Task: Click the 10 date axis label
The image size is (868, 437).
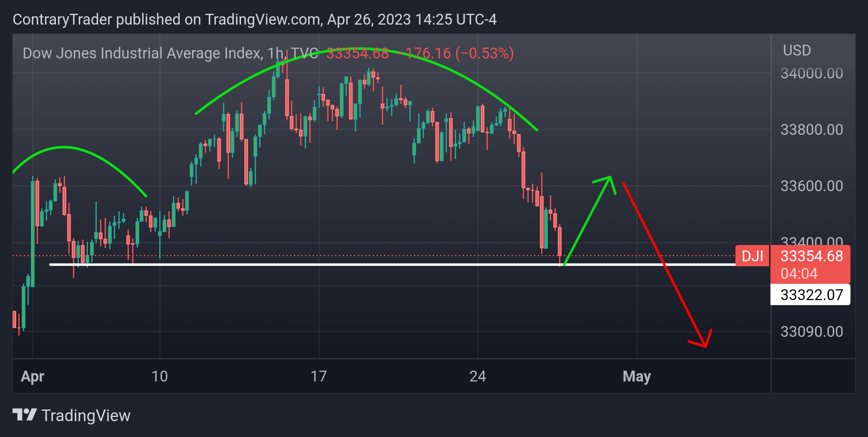Action: (x=160, y=376)
